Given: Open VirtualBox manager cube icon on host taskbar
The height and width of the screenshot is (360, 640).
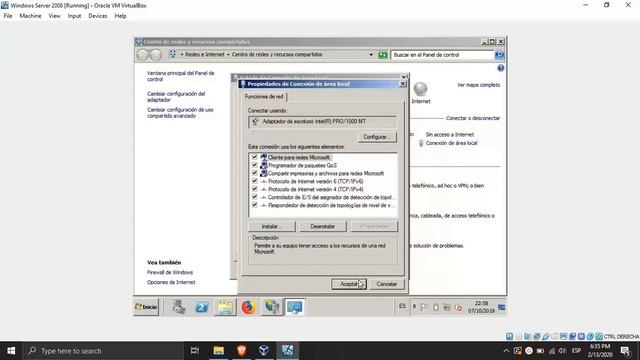Looking at the screenshot, I should coord(264,351).
